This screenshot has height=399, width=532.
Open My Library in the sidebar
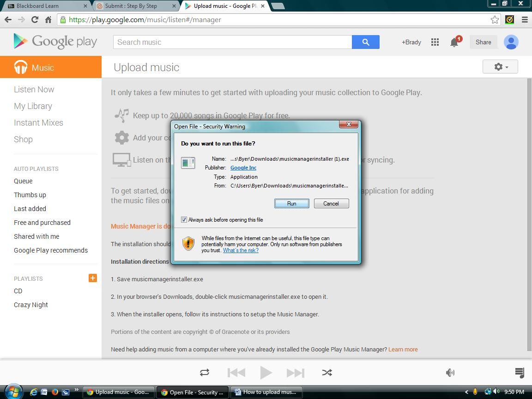click(x=33, y=106)
